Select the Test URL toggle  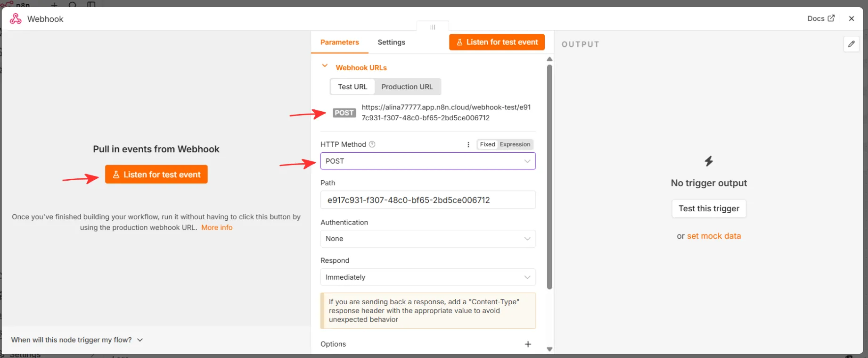352,87
